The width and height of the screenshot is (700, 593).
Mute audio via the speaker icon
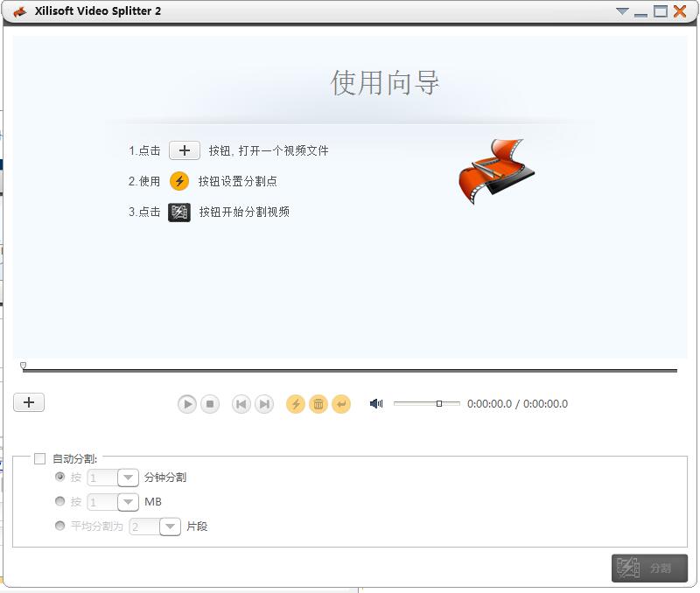pyautogui.click(x=375, y=403)
